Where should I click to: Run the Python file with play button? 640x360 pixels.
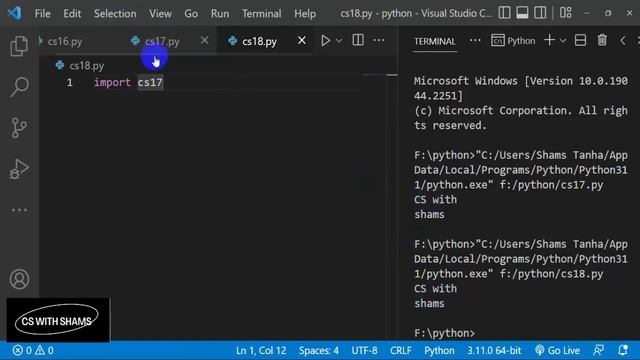[325, 40]
